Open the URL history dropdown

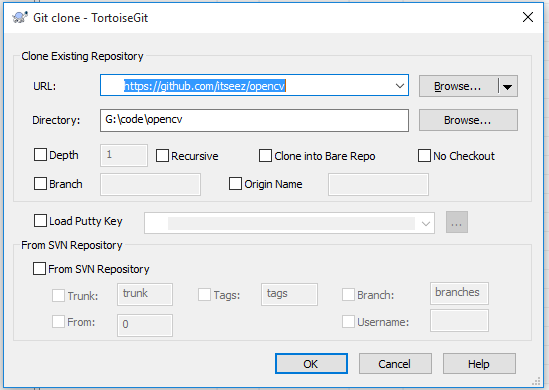point(399,86)
